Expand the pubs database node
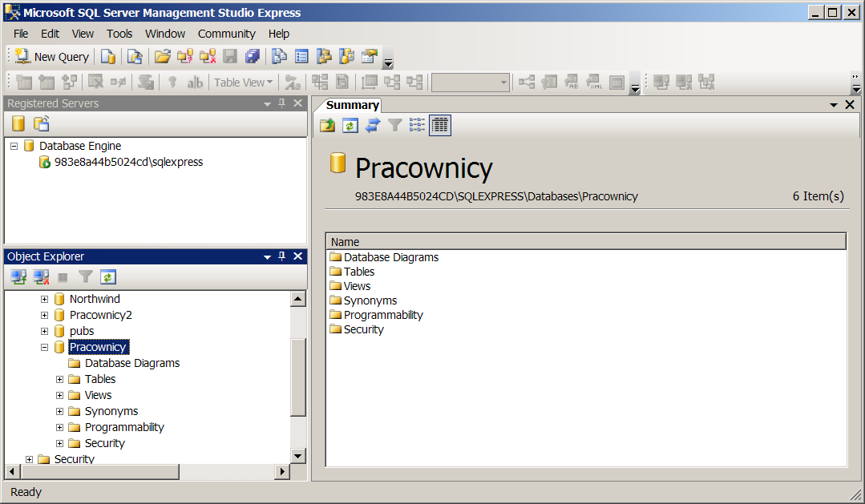The height and width of the screenshot is (504, 865). [x=45, y=332]
